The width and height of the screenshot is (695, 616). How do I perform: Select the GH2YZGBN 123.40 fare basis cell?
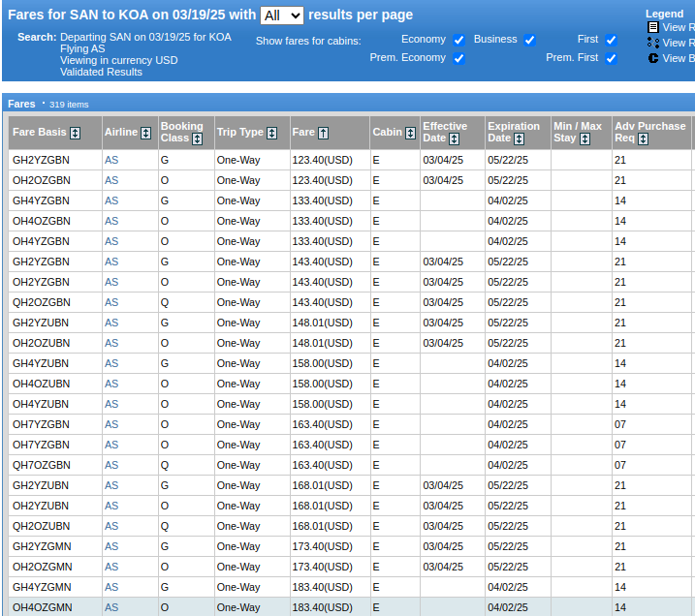[41, 160]
